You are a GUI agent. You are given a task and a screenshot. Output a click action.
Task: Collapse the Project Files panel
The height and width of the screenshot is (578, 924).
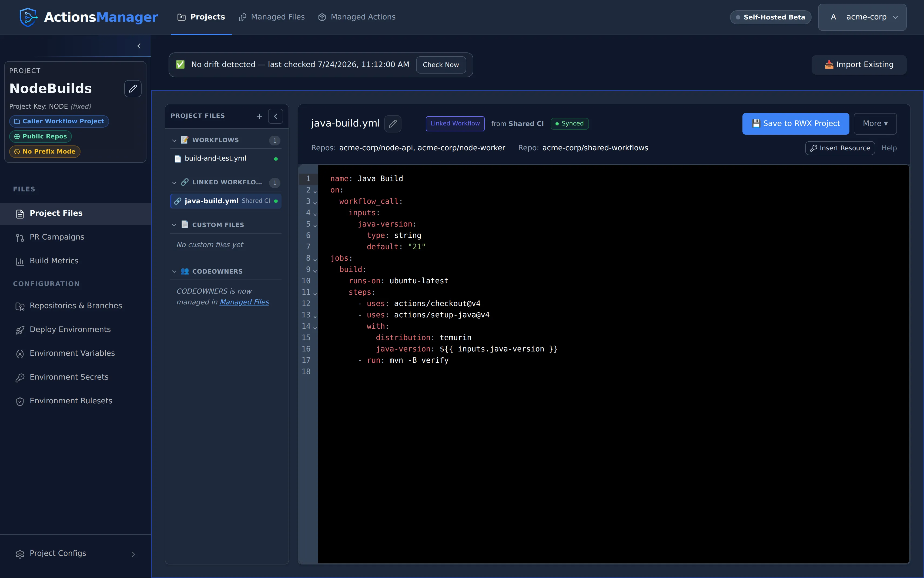click(x=275, y=116)
